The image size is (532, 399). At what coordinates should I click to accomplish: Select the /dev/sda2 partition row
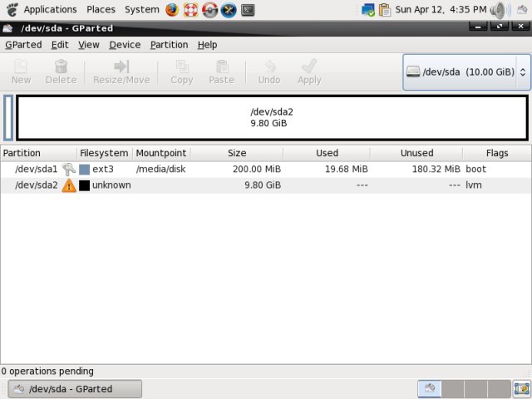click(266, 185)
